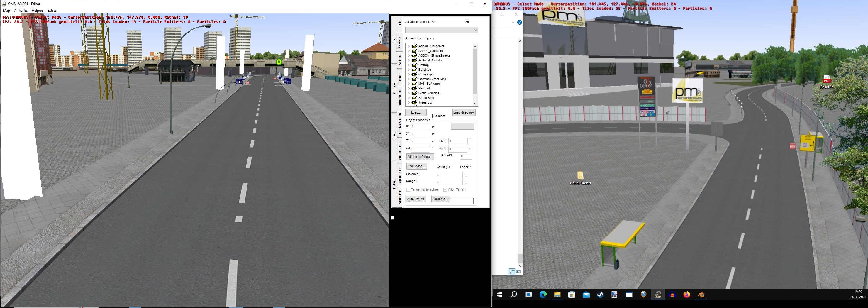The image size is (868, 308).
Task: Expand the Static Vehicles tree node
Action: (x=409, y=93)
